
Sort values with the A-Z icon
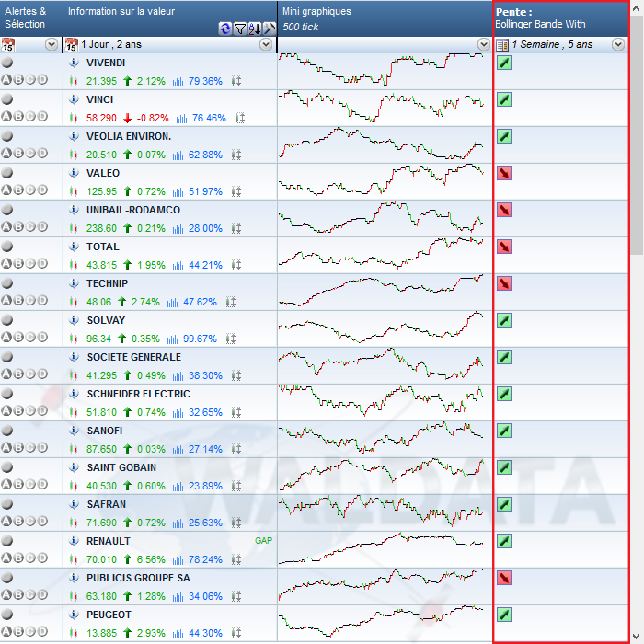(x=255, y=29)
